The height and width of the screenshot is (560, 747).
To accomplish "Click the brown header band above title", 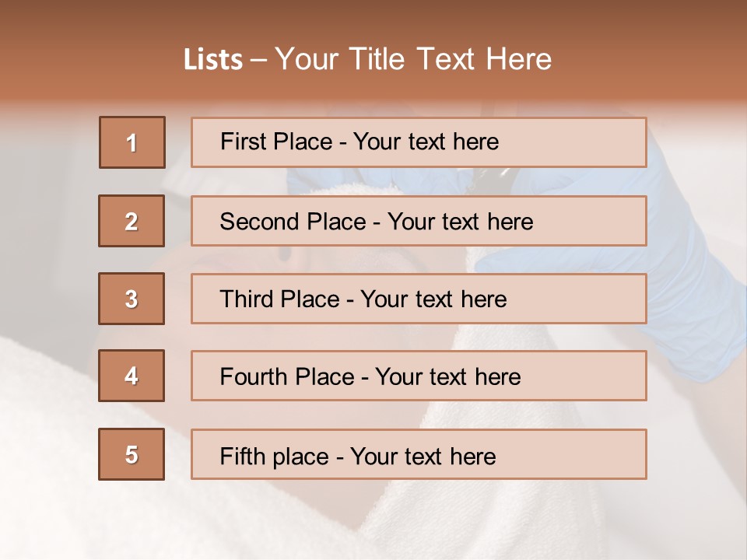I will pos(373,19).
